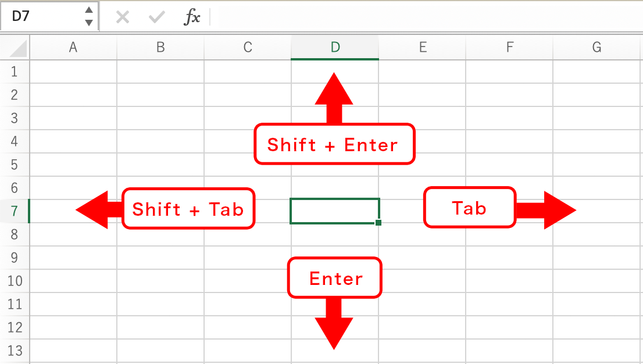
Task: Click the confirm checkmark icon in formula bar
Action: point(156,17)
